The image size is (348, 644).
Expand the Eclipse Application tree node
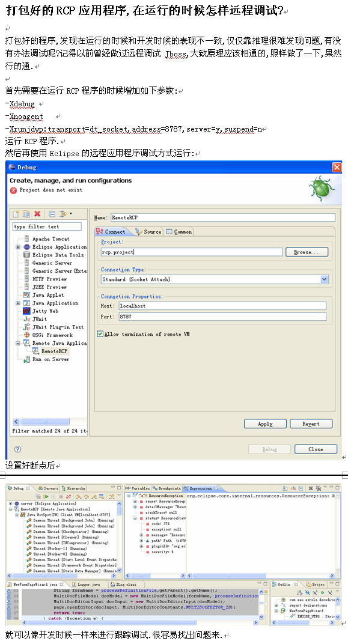pos(17,247)
